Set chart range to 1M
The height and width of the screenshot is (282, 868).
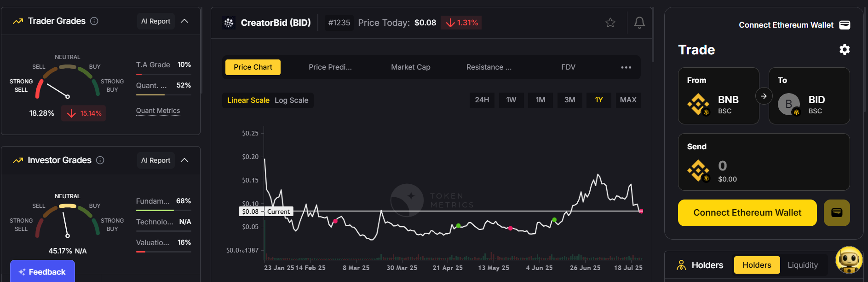[x=540, y=100]
